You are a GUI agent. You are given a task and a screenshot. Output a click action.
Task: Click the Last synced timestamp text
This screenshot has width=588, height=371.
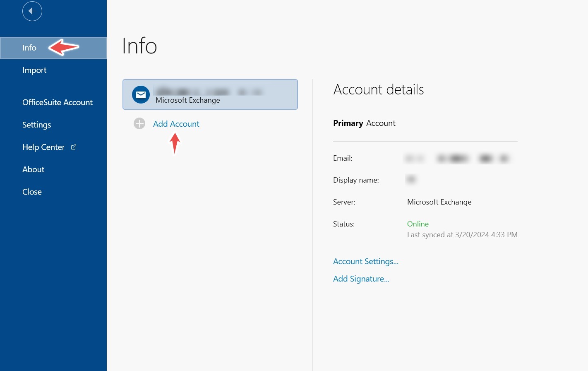(462, 235)
